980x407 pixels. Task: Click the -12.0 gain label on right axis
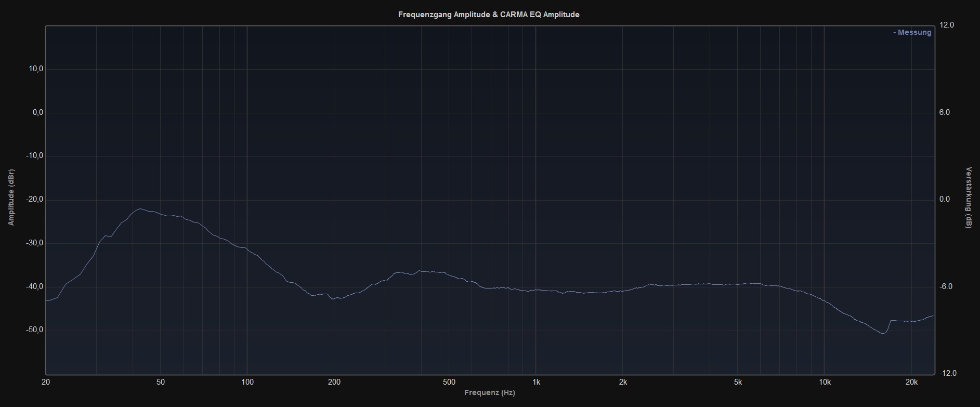coord(947,373)
